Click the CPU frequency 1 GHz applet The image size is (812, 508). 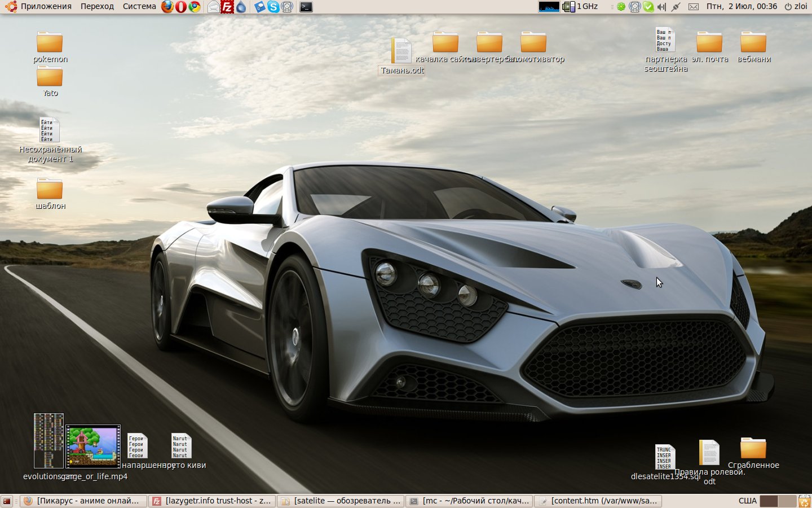tap(580, 7)
